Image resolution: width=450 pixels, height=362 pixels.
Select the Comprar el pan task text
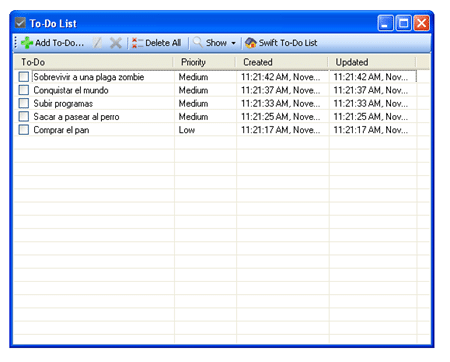click(x=61, y=130)
